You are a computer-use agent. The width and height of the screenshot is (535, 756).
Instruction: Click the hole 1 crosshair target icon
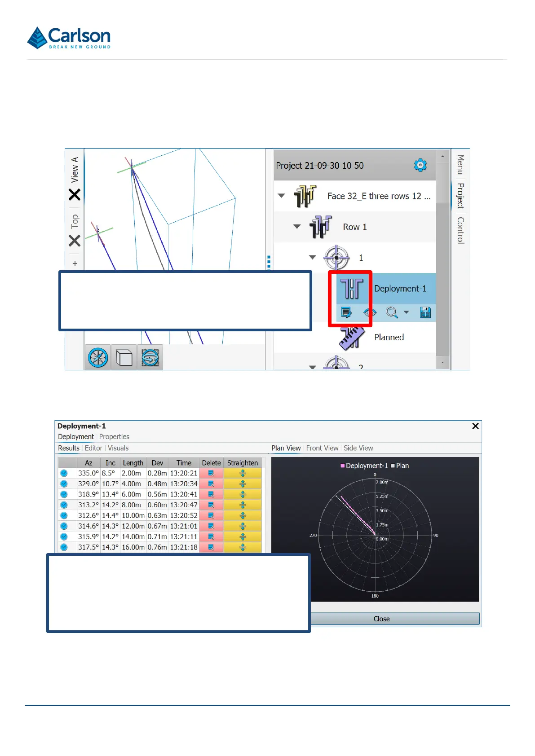click(336, 258)
